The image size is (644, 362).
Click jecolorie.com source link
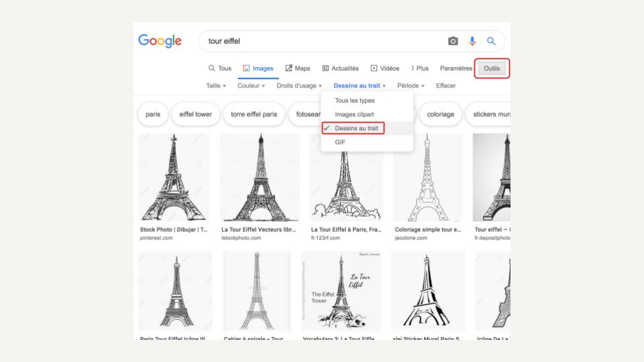pyautogui.click(x=411, y=237)
